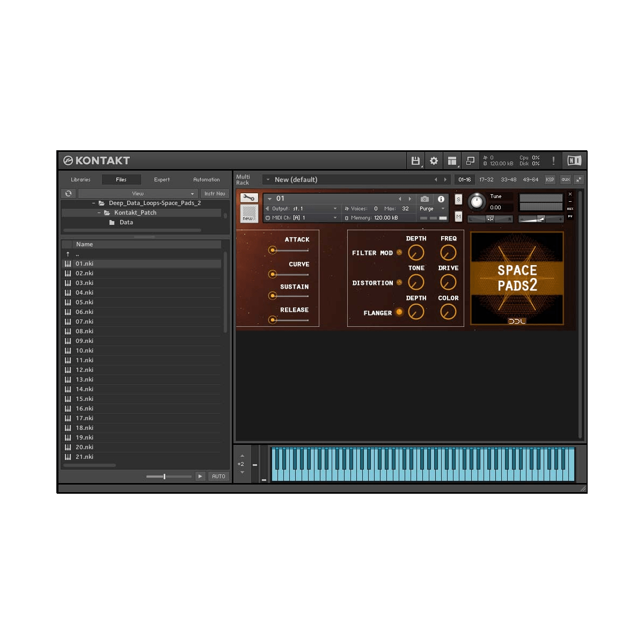Image resolution: width=644 pixels, height=644 pixels.
Task: Select the 12.nki file
Action: pyautogui.click(x=142, y=370)
